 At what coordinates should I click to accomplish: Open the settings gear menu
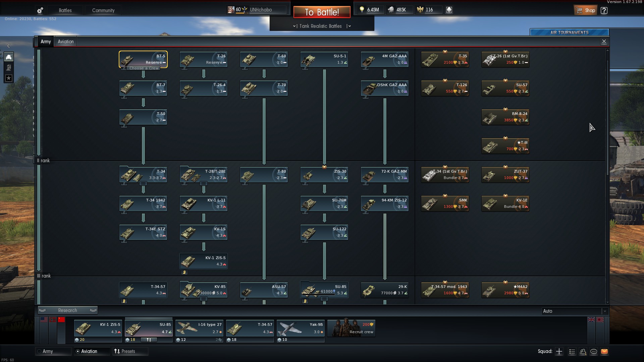tap(40, 10)
